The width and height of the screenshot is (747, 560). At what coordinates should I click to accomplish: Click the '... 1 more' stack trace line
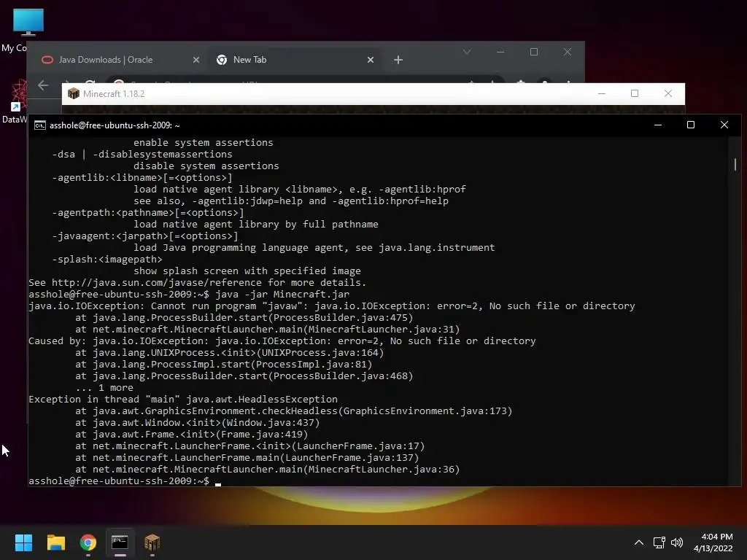104,388
